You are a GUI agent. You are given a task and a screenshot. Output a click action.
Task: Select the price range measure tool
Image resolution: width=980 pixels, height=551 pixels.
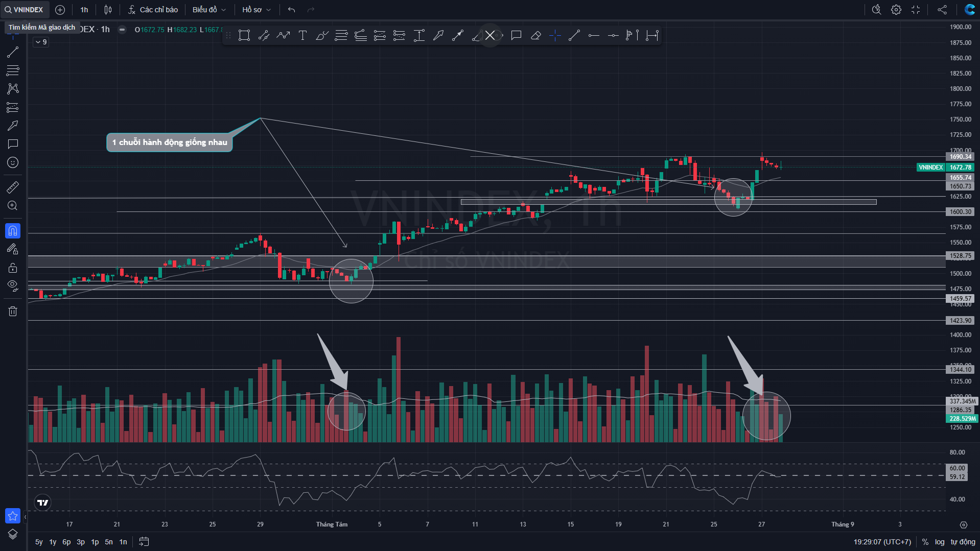pos(419,35)
